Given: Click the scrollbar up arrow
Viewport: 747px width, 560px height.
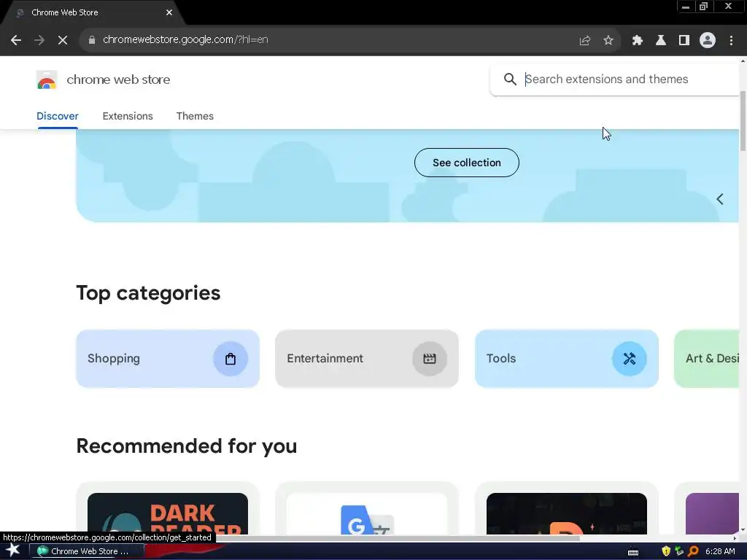Looking at the screenshot, I should pos(743,61).
